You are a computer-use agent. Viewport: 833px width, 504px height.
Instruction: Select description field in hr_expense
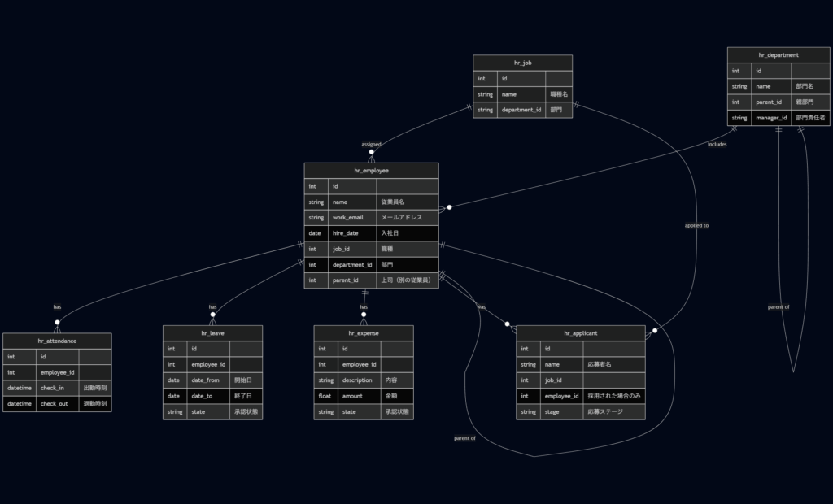coord(359,380)
